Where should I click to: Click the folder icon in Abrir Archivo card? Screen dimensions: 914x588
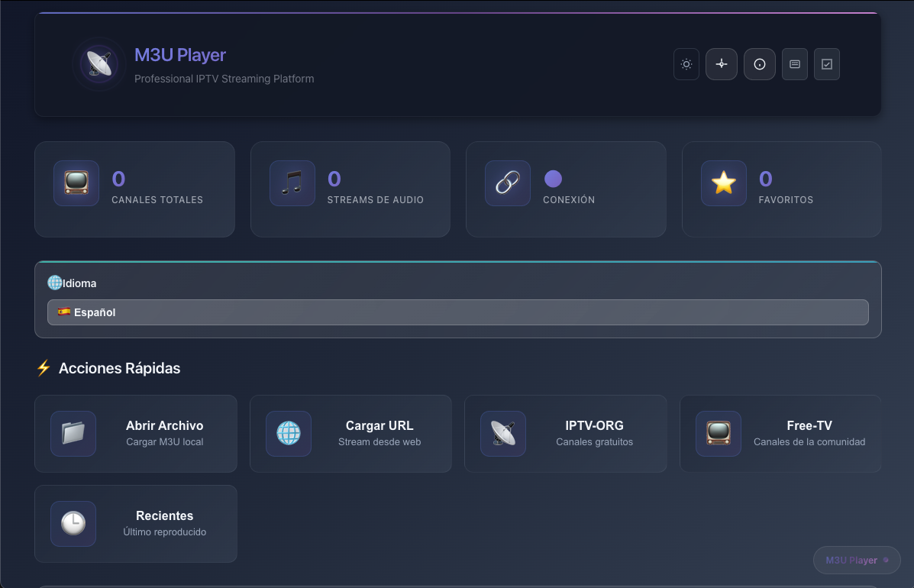[x=73, y=434]
